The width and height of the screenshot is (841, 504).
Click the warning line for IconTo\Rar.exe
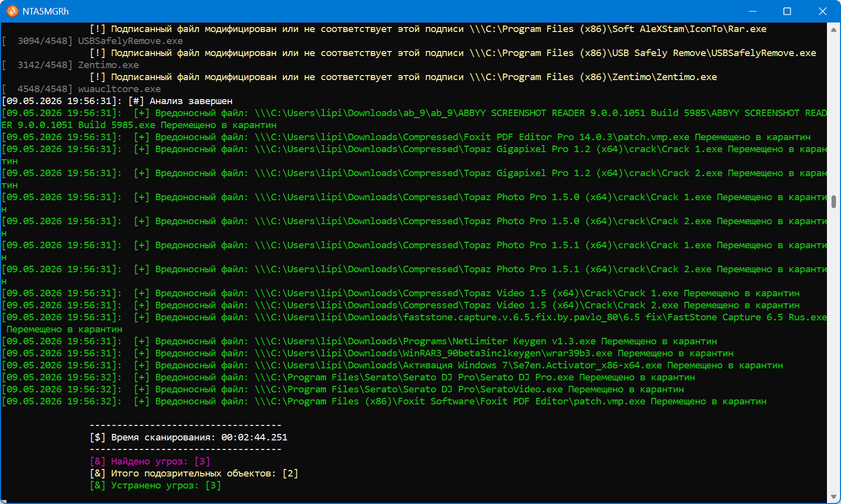(428, 29)
